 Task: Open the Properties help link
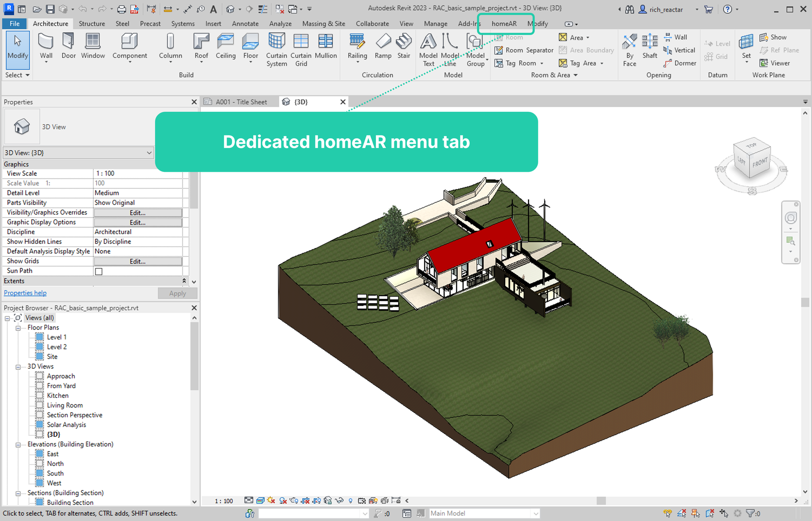tap(25, 293)
